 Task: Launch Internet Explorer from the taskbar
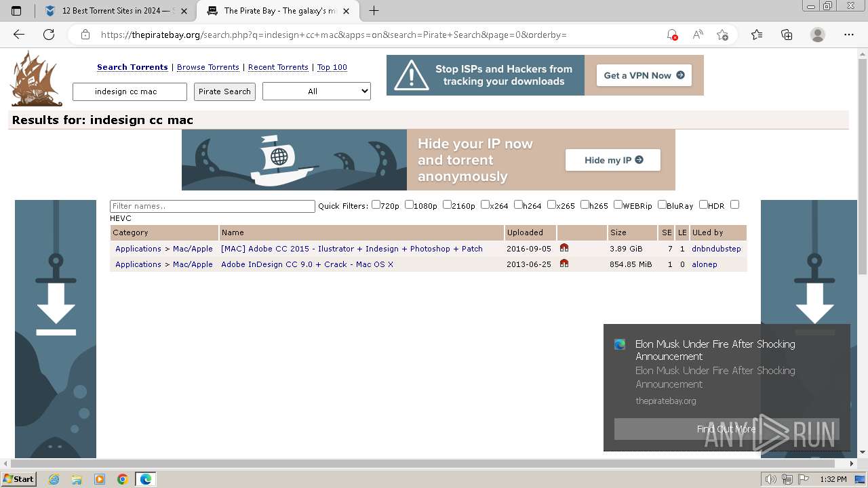(54, 479)
